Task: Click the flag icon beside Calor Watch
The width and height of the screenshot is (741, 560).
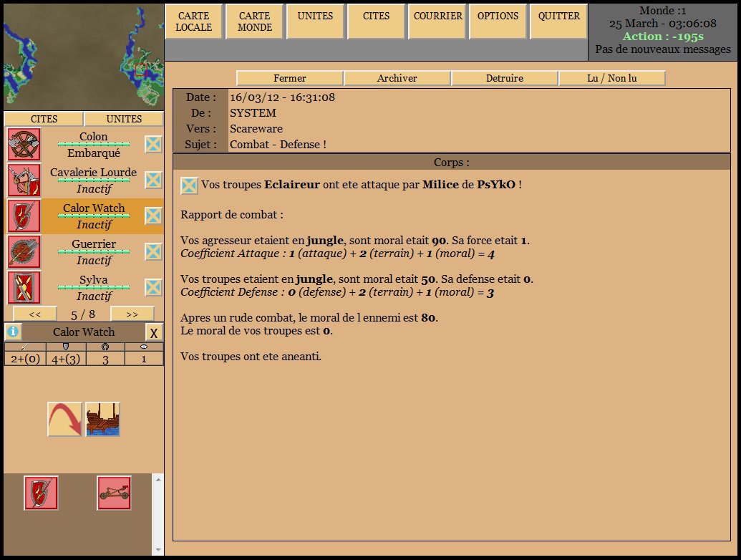Action: point(154,216)
